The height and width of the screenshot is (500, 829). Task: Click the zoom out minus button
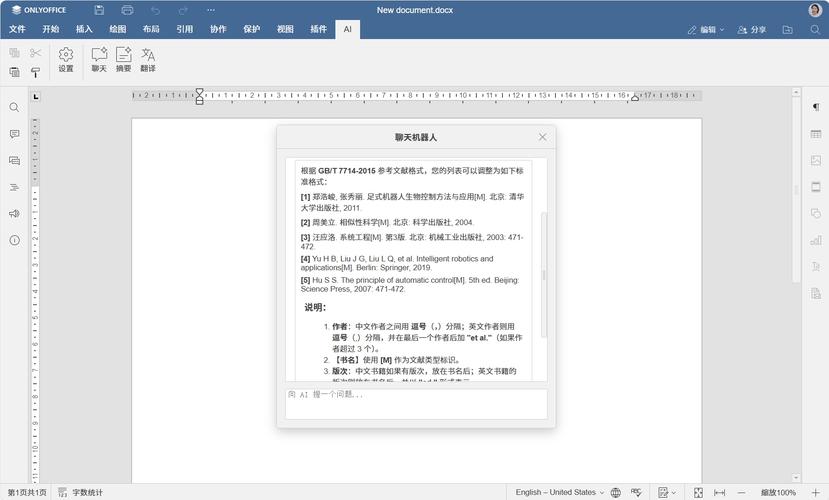[x=741, y=492]
